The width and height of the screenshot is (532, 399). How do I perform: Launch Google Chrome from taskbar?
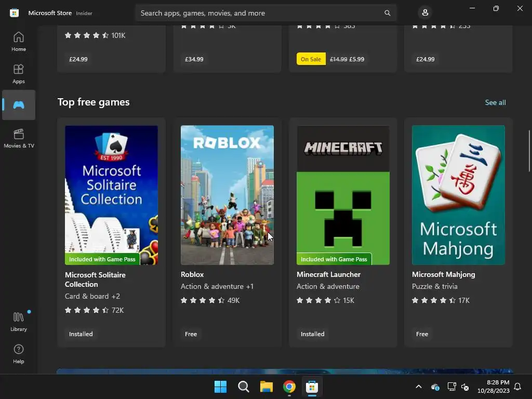click(289, 387)
